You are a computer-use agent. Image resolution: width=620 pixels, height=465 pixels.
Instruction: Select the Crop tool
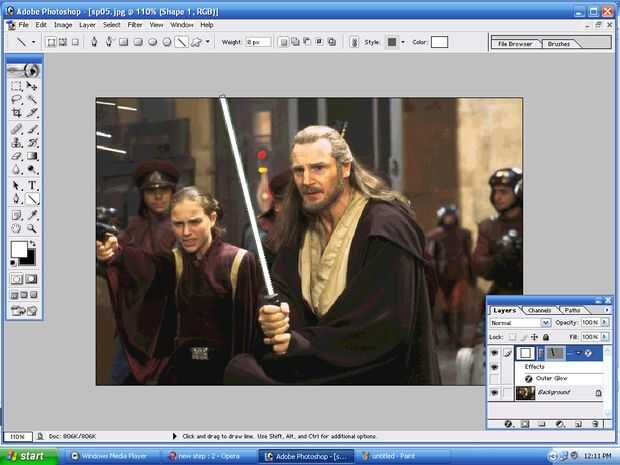16,113
